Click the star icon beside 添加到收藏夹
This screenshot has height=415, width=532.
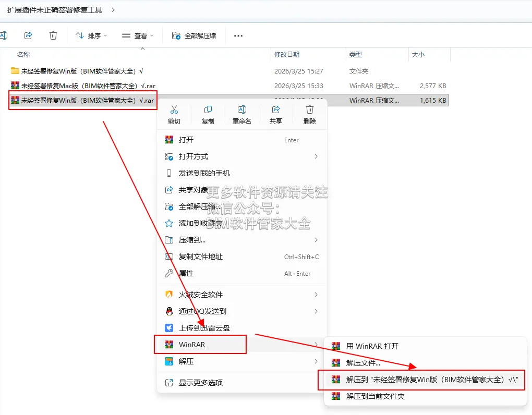169,223
